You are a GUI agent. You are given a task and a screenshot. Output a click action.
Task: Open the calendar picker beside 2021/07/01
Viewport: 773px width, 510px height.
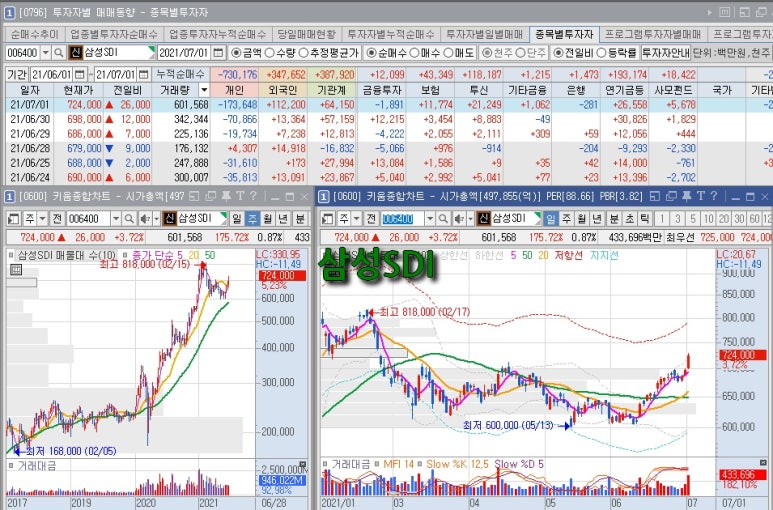(218, 52)
